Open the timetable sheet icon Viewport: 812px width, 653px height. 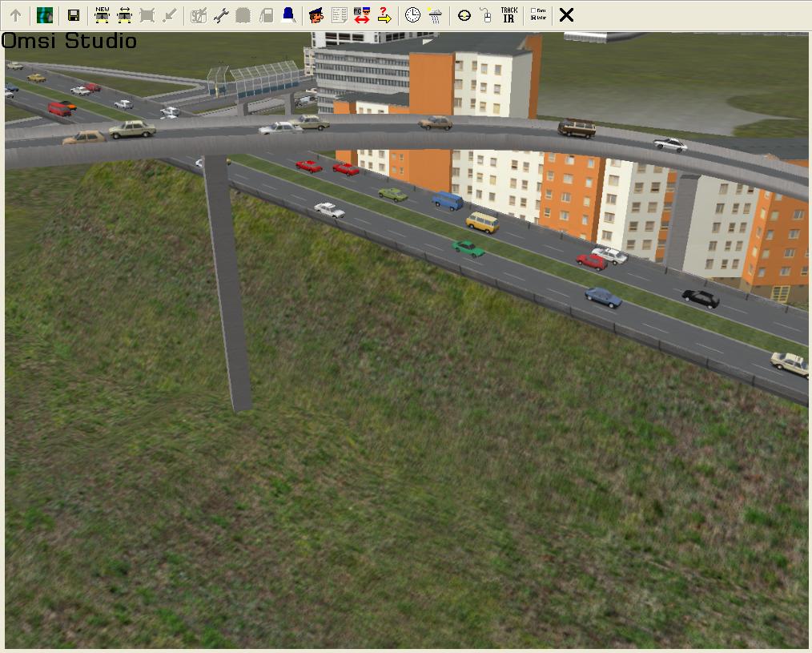click(x=339, y=15)
